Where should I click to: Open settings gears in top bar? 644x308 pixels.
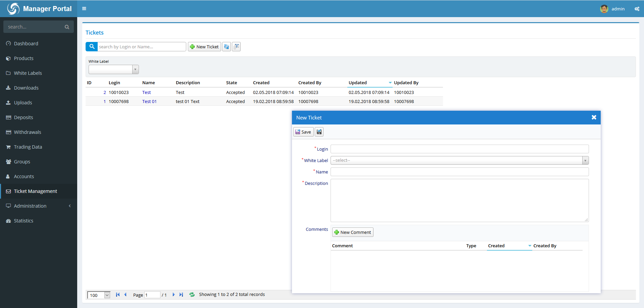[x=637, y=9]
